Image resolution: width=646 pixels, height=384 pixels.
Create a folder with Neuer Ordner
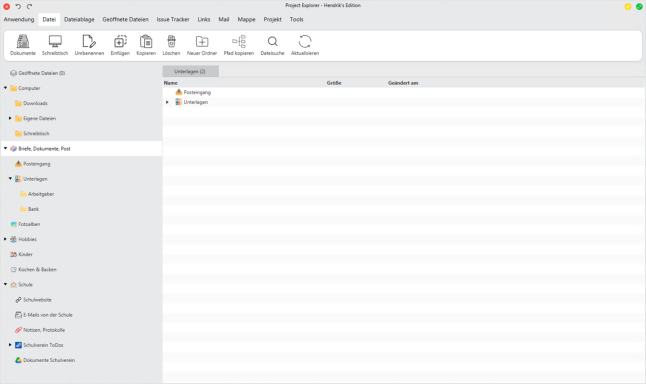[202, 45]
